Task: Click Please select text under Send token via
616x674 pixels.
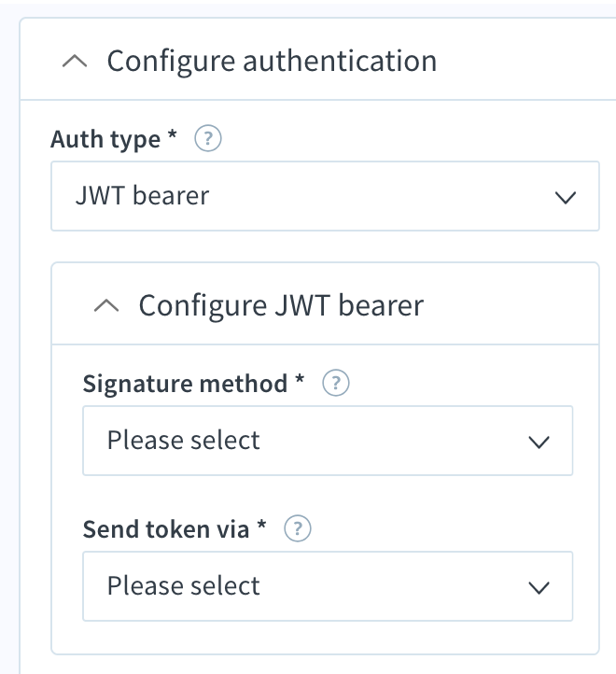Action: 184,586
